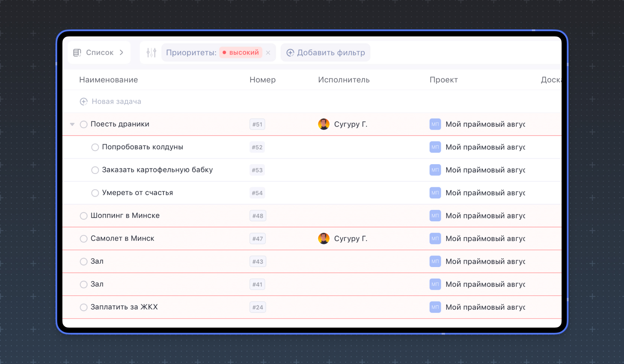Click the chevron next to Список

coord(121,53)
